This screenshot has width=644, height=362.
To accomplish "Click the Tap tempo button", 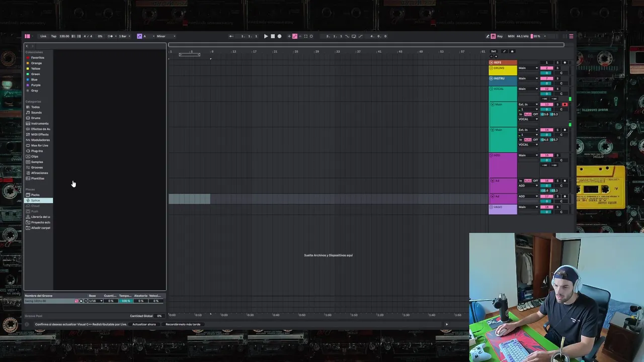I will click(54, 36).
